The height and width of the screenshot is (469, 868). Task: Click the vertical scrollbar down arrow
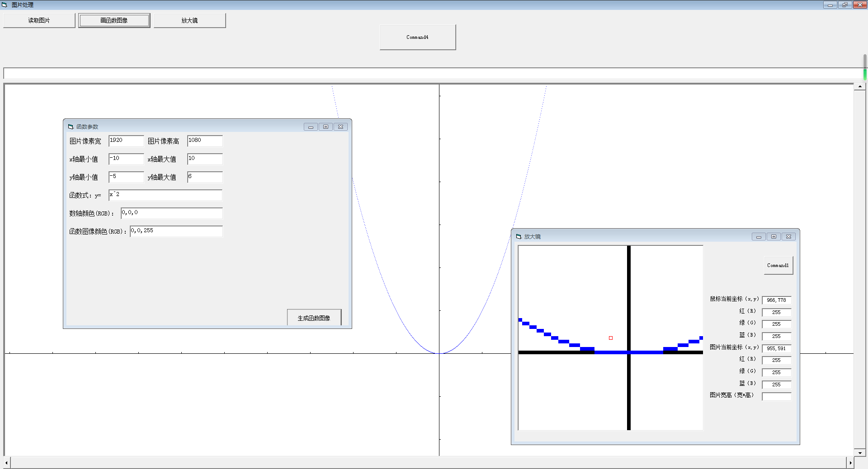point(859,452)
